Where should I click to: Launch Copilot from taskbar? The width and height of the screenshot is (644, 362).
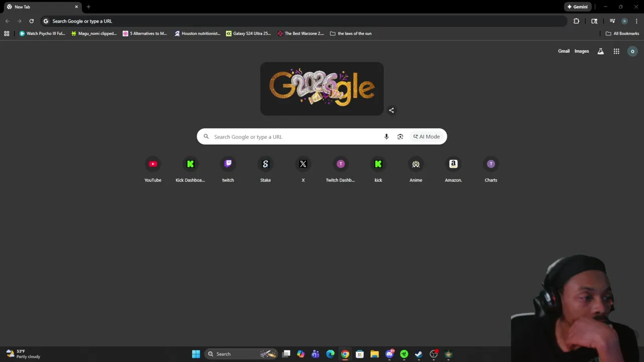click(x=301, y=354)
